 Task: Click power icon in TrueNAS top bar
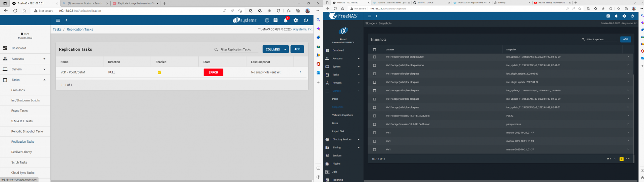click(x=306, y=20)
